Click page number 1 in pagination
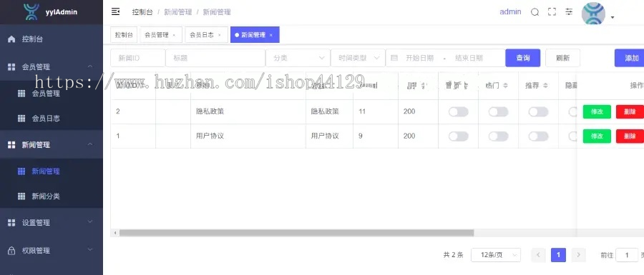Viewport: 644px width, 275px height. tap(559, 255)
